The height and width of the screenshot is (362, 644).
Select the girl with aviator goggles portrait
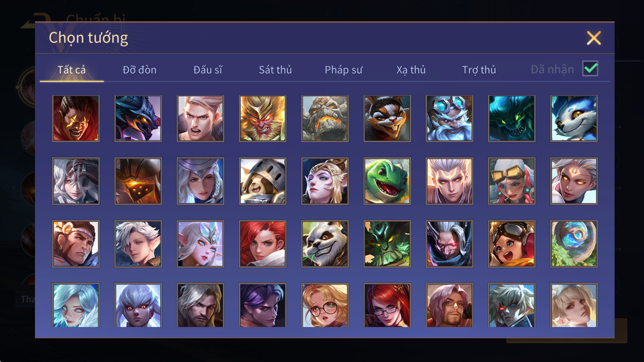[x=512, y=244]
